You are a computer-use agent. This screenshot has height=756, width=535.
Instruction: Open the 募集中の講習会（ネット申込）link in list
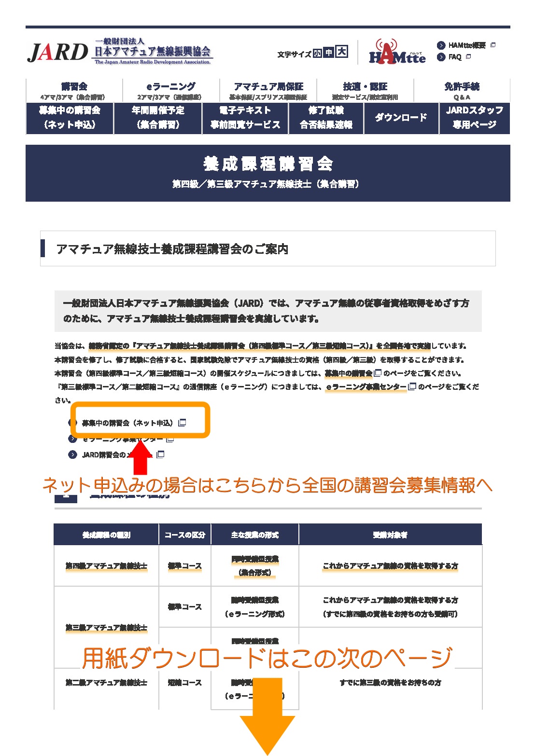point(127,423)
